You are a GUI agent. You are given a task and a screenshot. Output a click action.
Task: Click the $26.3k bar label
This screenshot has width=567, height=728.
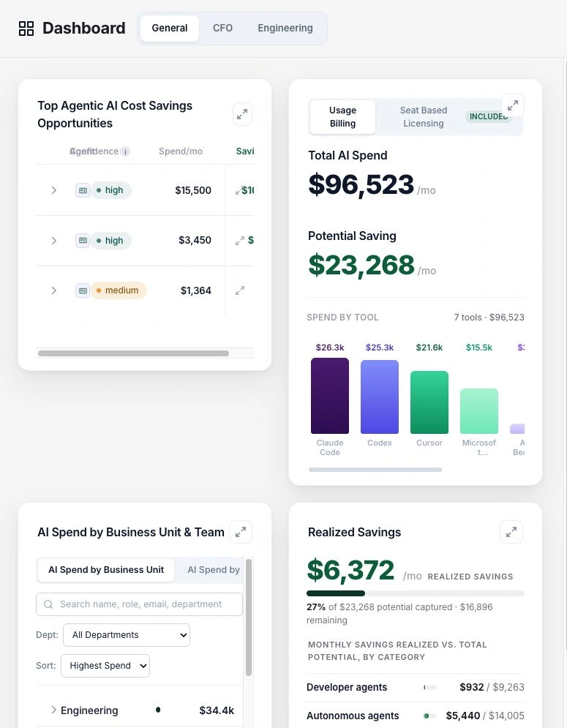[330, 348]
